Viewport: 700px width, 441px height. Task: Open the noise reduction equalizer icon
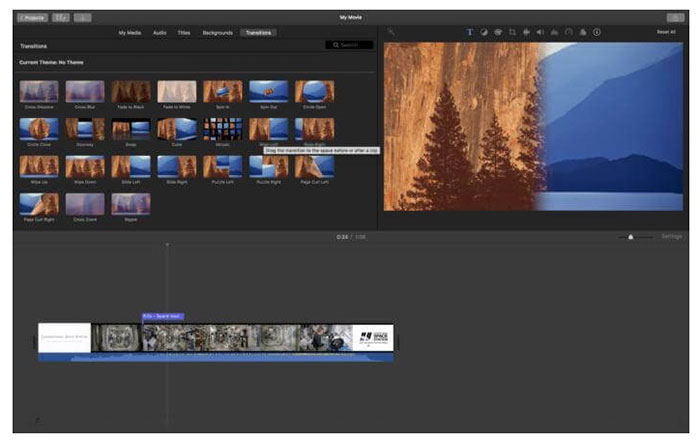[554, 32]
